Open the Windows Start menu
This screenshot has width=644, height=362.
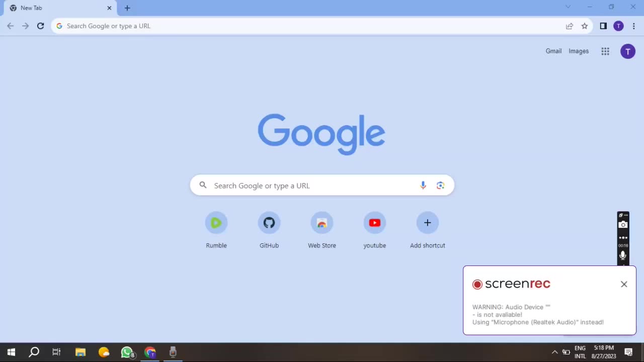pos(11,352)
